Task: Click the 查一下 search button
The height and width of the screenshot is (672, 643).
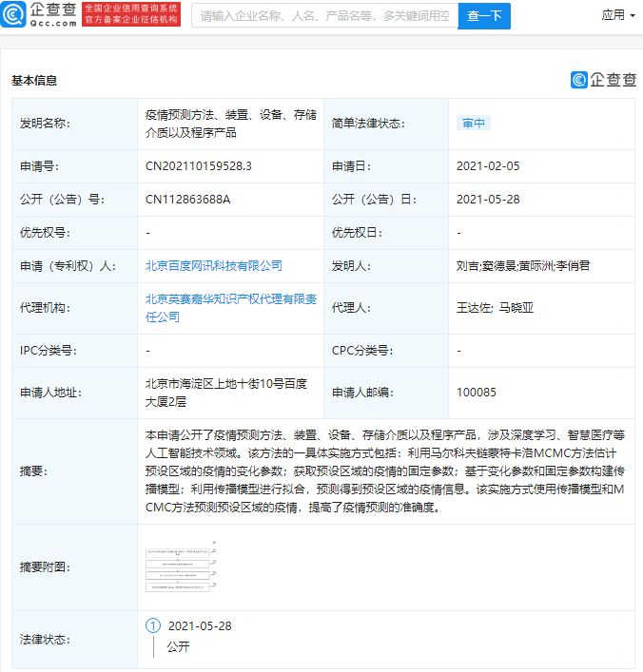Action: (x=484, y=16)
